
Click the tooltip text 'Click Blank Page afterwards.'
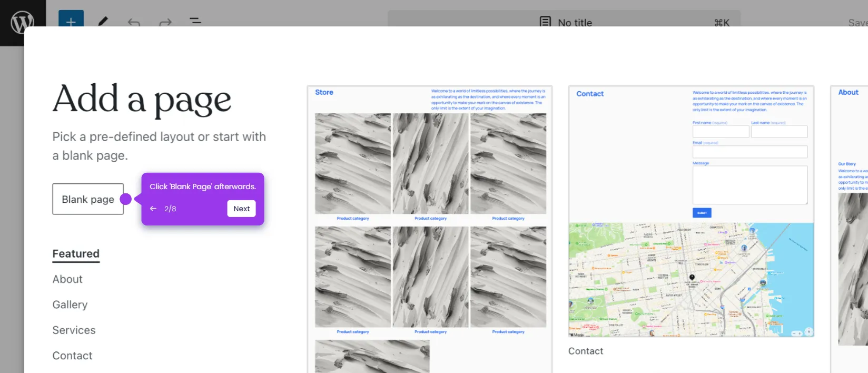[x=203, y=186]
